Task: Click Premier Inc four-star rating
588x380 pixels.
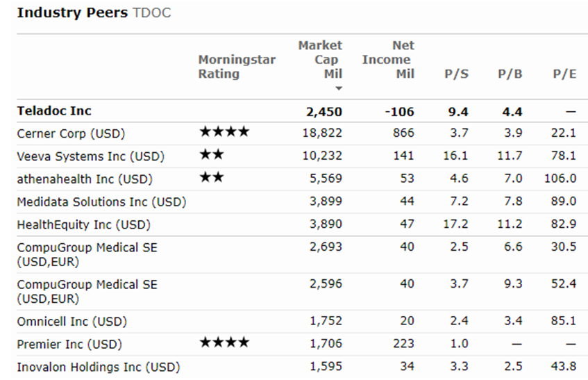Action: (x=224, y=342)
